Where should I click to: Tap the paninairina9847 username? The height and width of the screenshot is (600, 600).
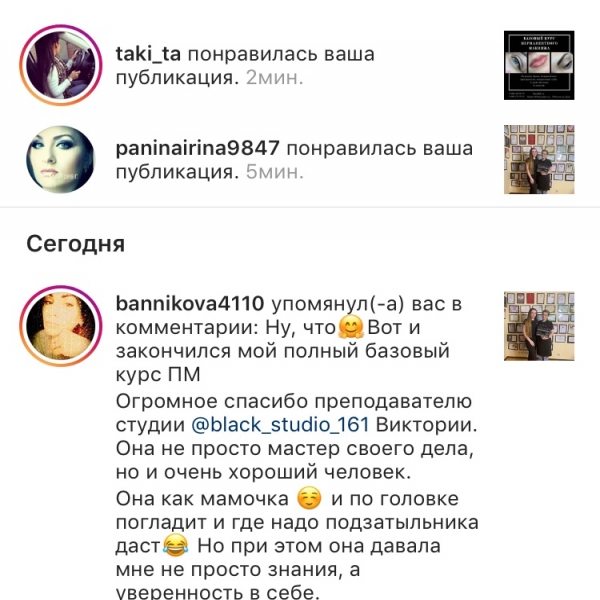point(197,148)
